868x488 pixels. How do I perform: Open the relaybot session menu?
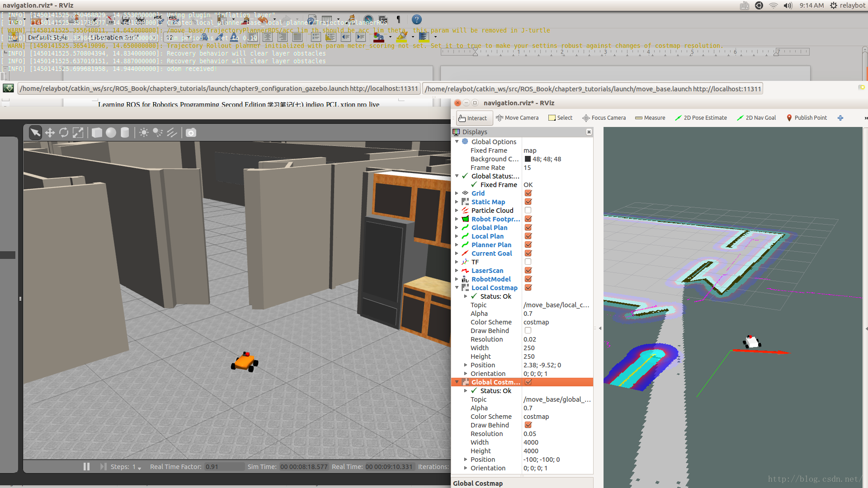click(x=848, y=5)
